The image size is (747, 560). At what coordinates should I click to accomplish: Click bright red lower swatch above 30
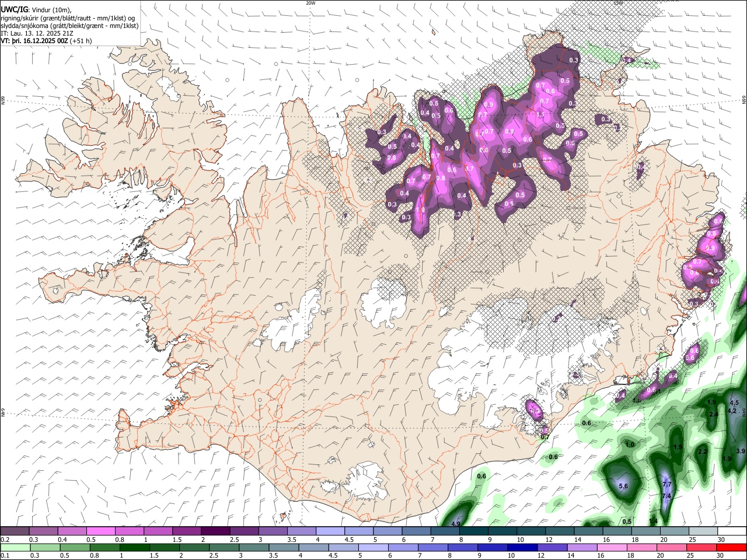[732, 547]
